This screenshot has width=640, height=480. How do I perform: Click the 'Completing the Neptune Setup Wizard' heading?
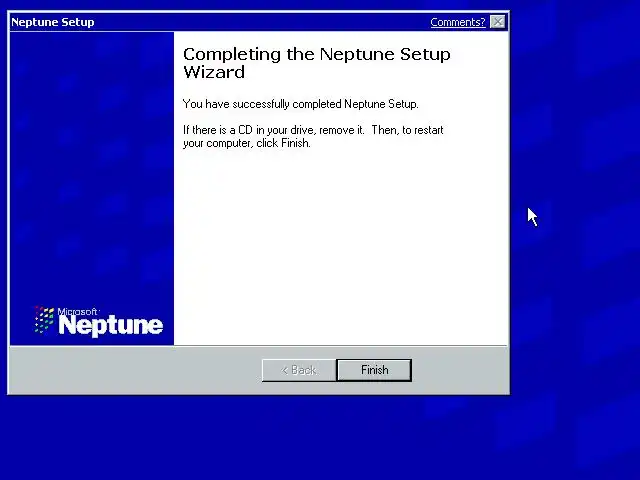(316, 63)
